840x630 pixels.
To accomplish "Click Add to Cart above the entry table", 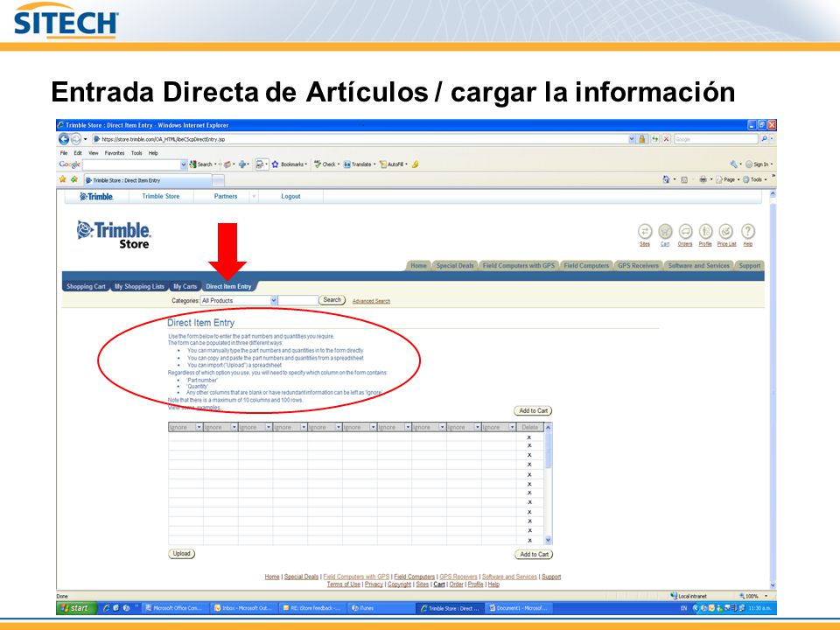I will point(533,411).
